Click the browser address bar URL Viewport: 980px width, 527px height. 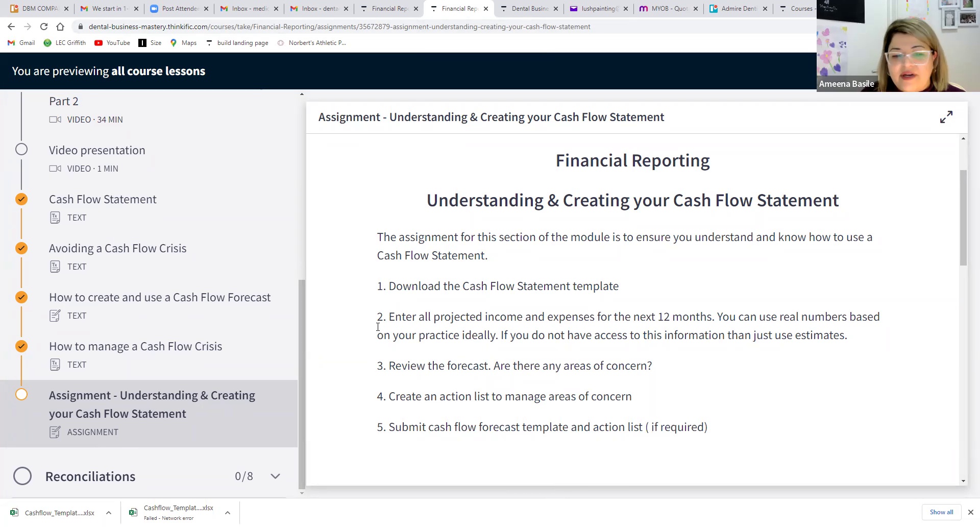[339, 27]
